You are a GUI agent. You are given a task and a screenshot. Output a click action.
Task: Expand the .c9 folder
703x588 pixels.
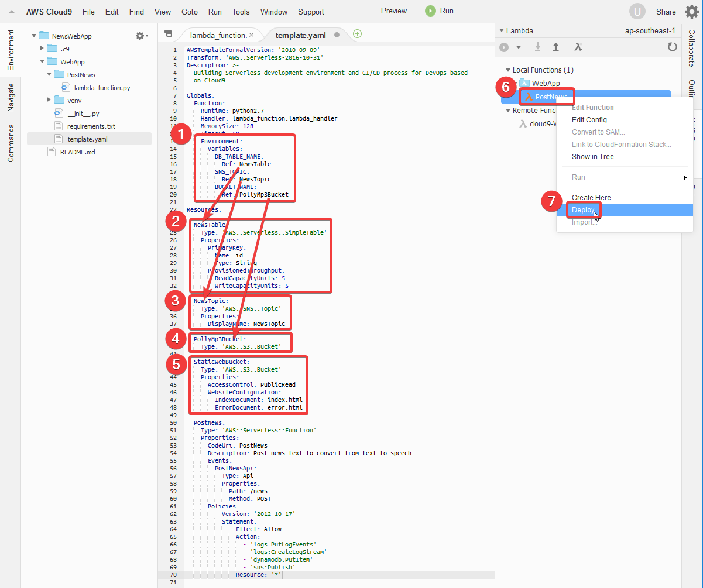tap(42, 49)
